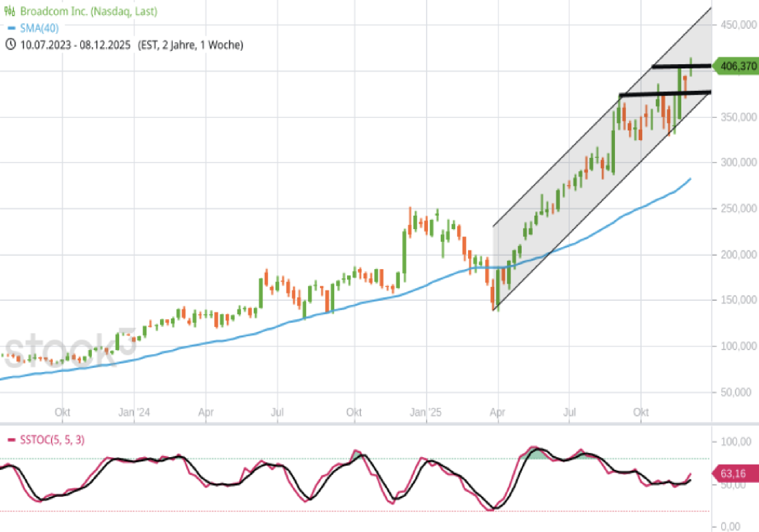Click the 200,000 price axis label
Screen dimensions: 759x532
tap(738, 254)
